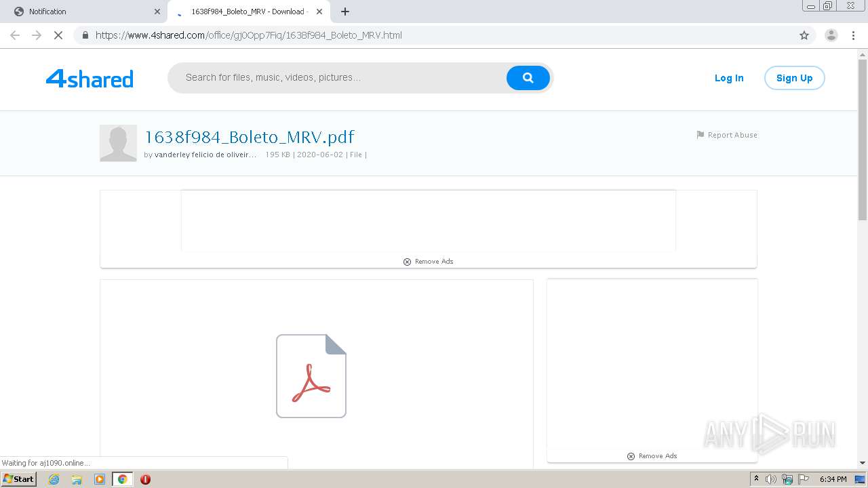Go back to previous page
The width and height of the screenshot is (868, 488).
(15, 35)
